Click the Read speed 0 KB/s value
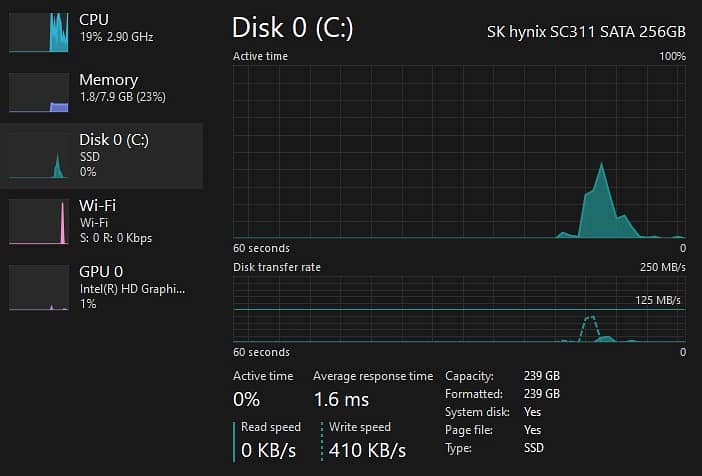Viewport: 702px width, 476px height. click(269, 450)
